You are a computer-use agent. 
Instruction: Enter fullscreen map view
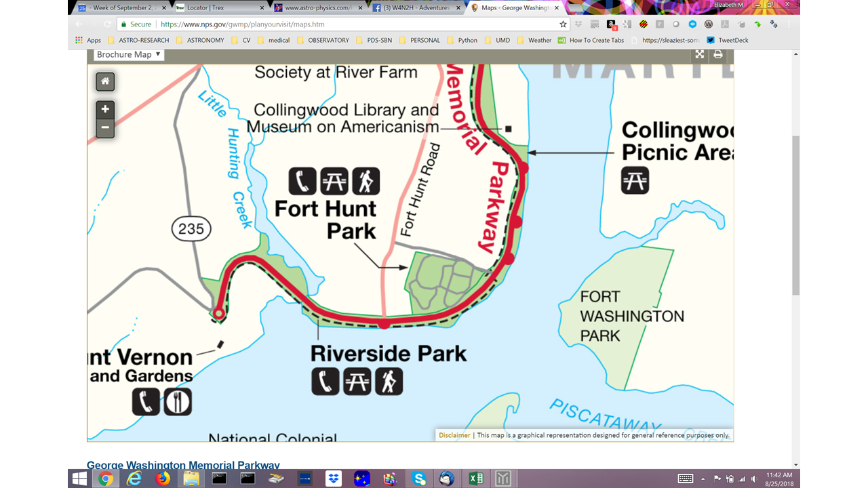[700, 55]
